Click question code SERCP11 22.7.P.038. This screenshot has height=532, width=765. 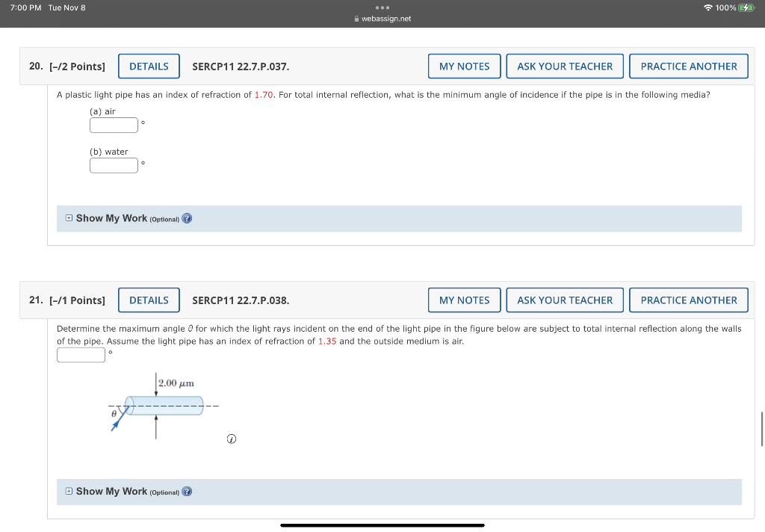[x=241, y=300]
